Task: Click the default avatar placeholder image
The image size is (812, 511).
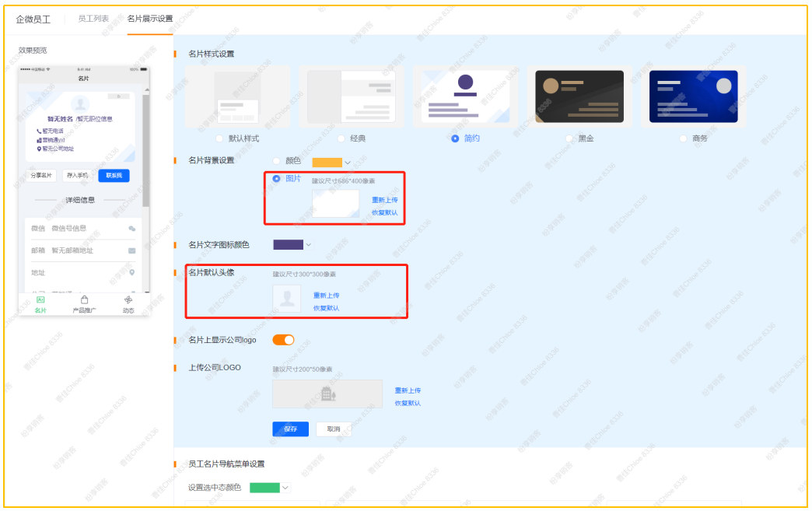Action: 286,299
